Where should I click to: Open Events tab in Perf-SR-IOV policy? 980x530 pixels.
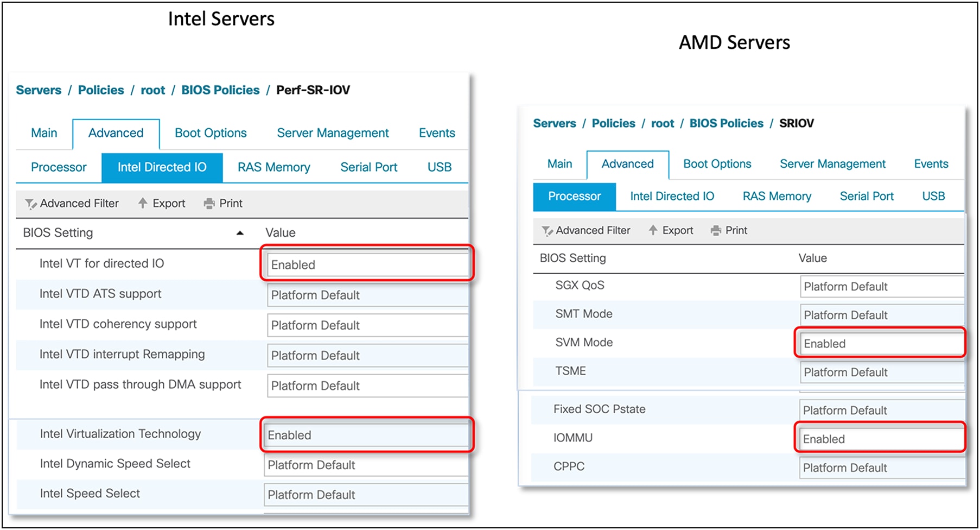437,133
